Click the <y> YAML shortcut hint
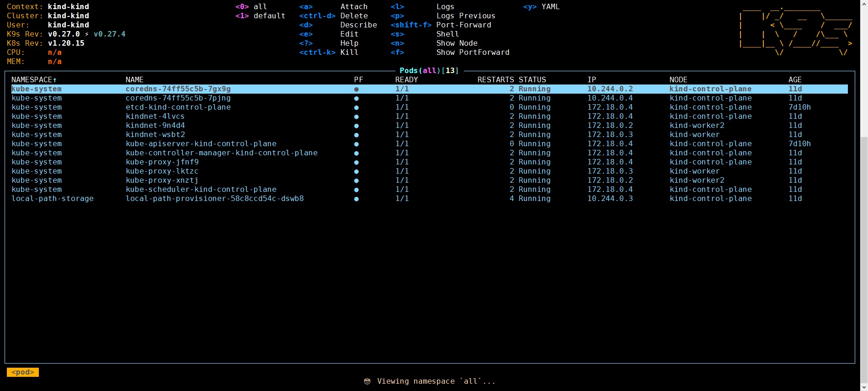The height and width of the screenshot is (391, 868). (541, 7)
